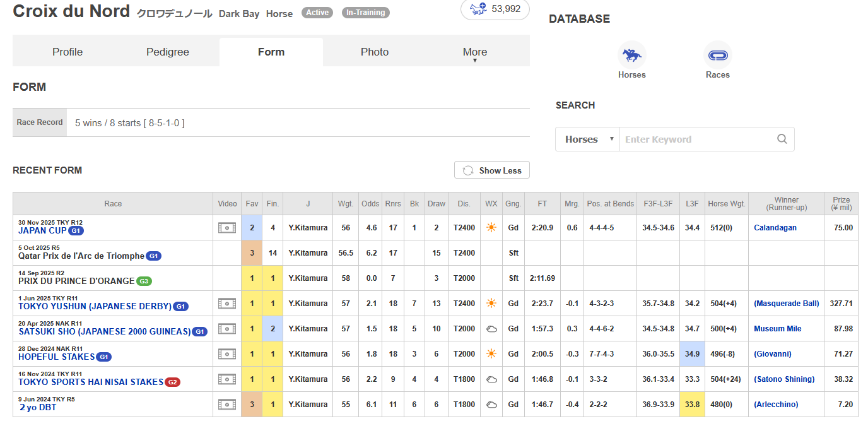Viewport: 868px width, 438px height.
Task: Click the Winner (Runner-up) column header
Action: click(786, 204)
